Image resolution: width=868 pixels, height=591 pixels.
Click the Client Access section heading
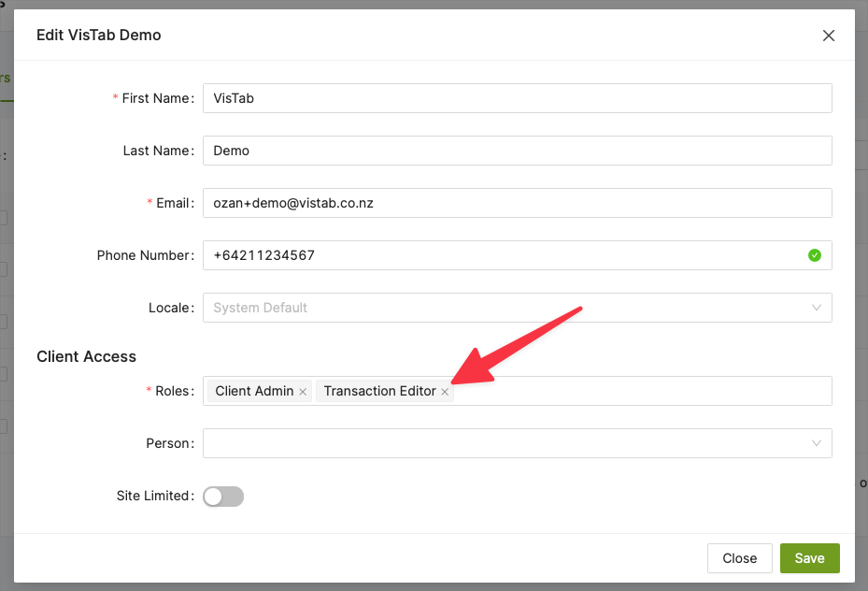coord(86,356)
